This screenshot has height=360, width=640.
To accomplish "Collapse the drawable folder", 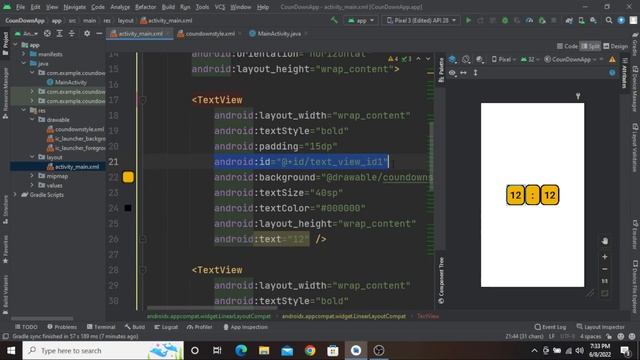I will [x=32, y=120].
